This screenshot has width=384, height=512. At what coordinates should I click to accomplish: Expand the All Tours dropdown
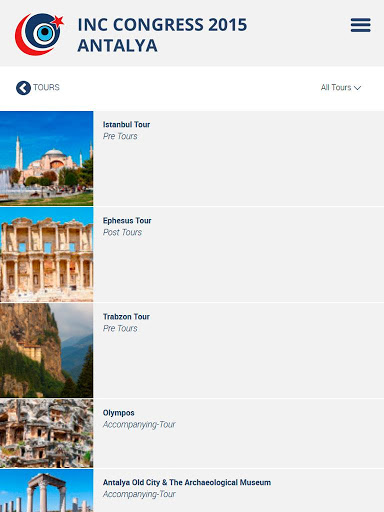tap(341, 88)
